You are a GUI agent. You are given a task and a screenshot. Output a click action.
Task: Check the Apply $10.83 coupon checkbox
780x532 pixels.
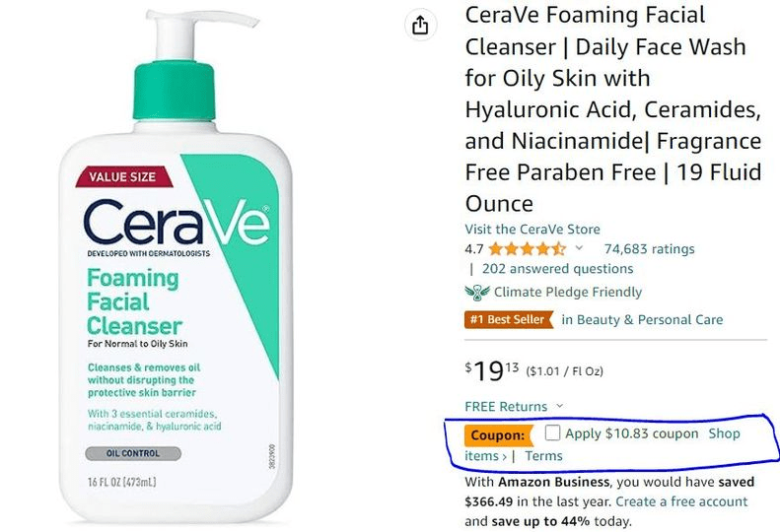552,433
